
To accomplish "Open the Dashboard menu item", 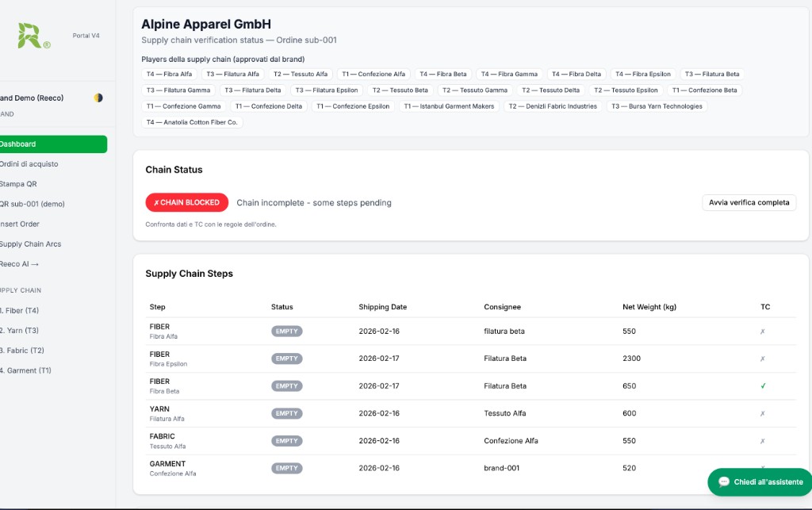I will 53,144.
